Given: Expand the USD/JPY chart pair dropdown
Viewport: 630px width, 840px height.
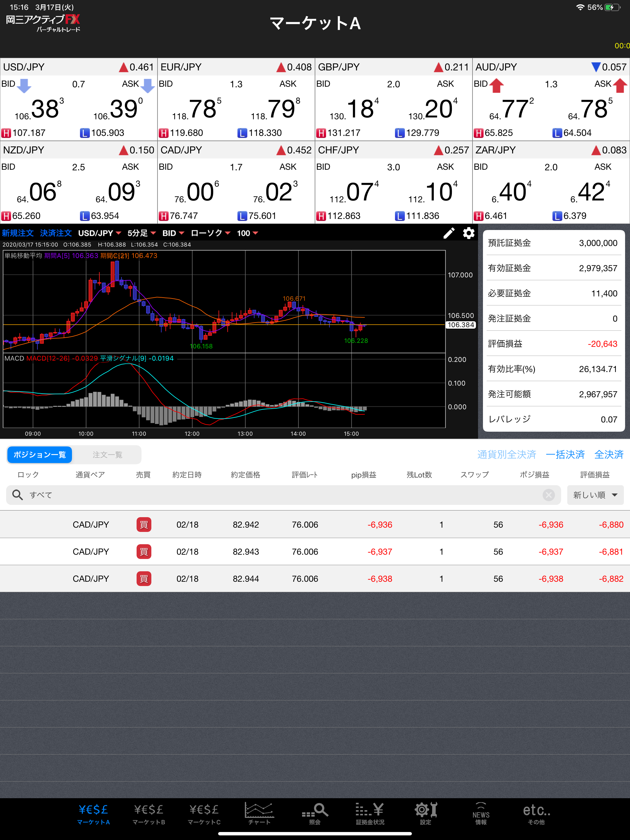Looking at the screenshot, I should coord(99,233).
